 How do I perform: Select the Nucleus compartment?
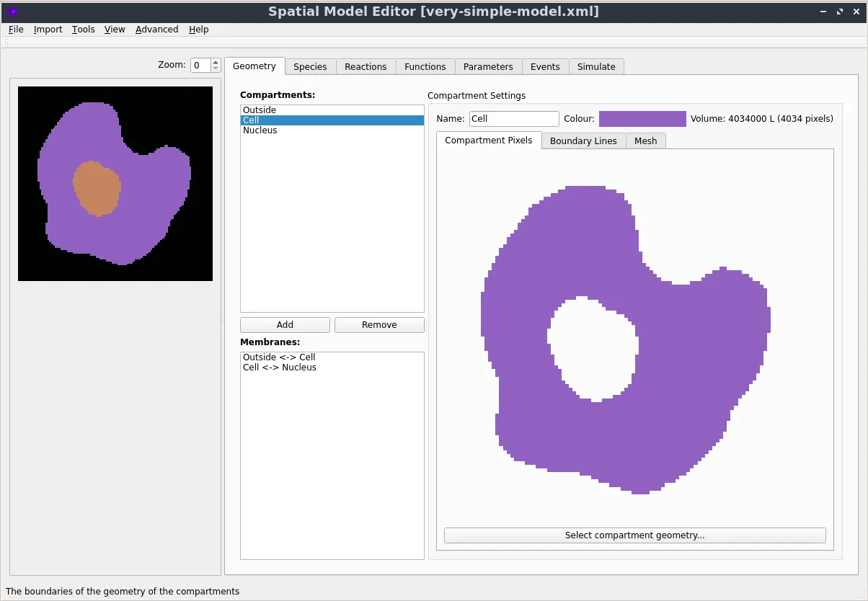(x=332, y=130)
